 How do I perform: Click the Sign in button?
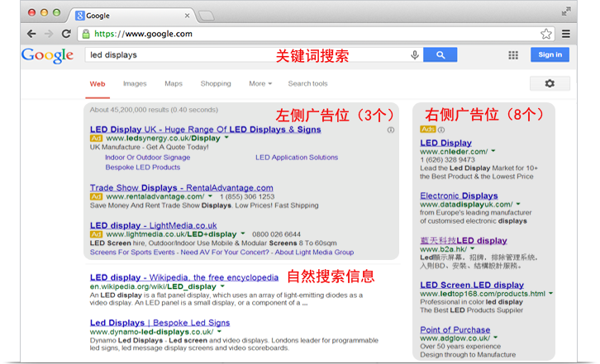click(x=550, y=54)
